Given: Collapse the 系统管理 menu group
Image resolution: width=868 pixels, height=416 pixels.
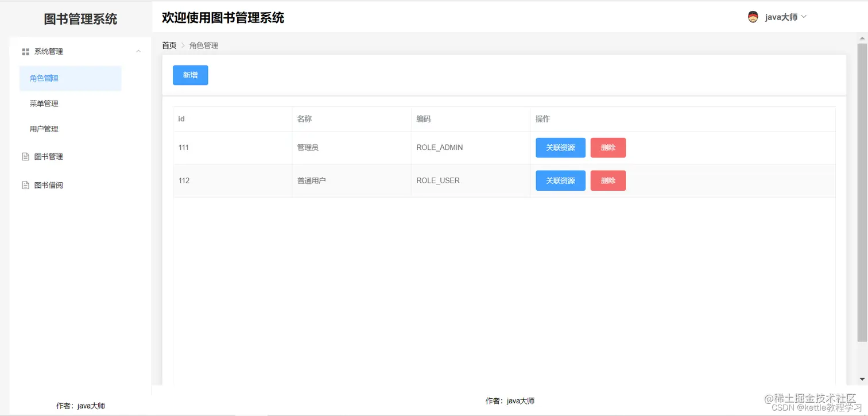Looking at the screenshot, I should click(x=138, y=51).
